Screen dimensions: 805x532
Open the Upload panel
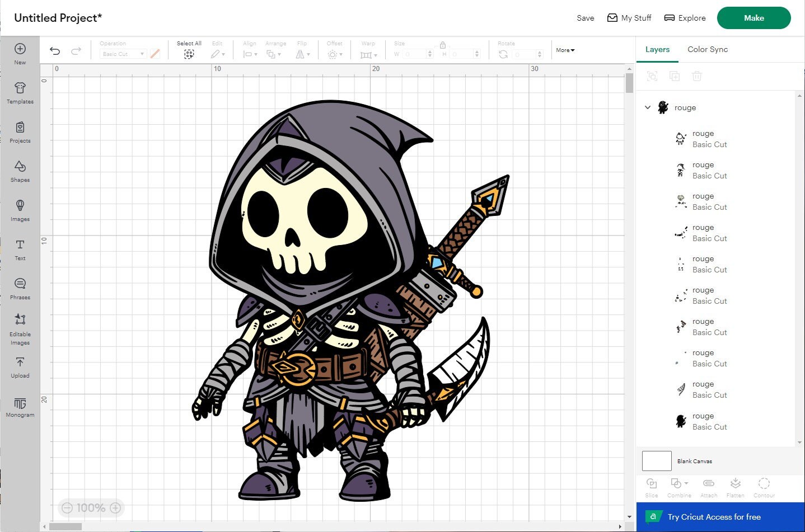(x=20, y=368)
